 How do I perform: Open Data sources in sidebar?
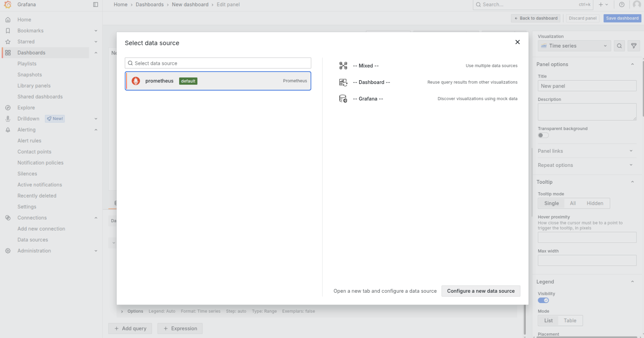pos(33,240)
